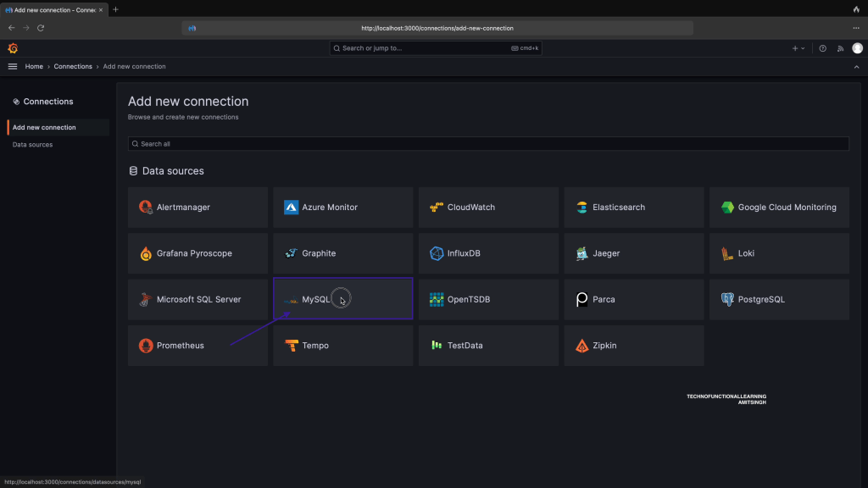Click the Grafana logo in the header
868x488 pixels.
coord(13,48)
